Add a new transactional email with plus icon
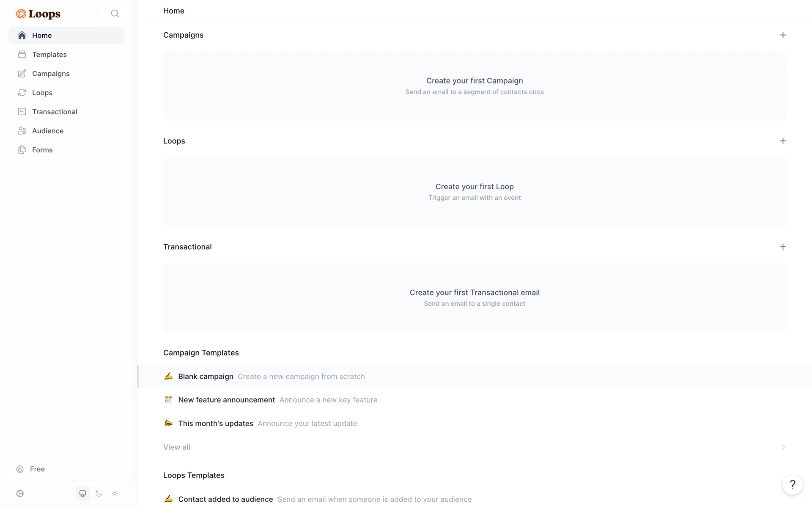The image size is (812, 508). (783, 247)
